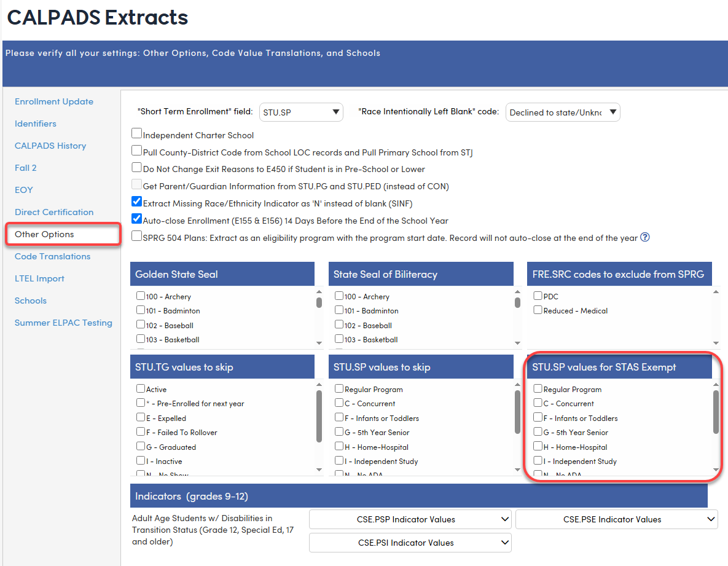Click STU.TG values to skip scrollbar thumb
The width and height of the screenshot is (728, 566).
[319, 416]
